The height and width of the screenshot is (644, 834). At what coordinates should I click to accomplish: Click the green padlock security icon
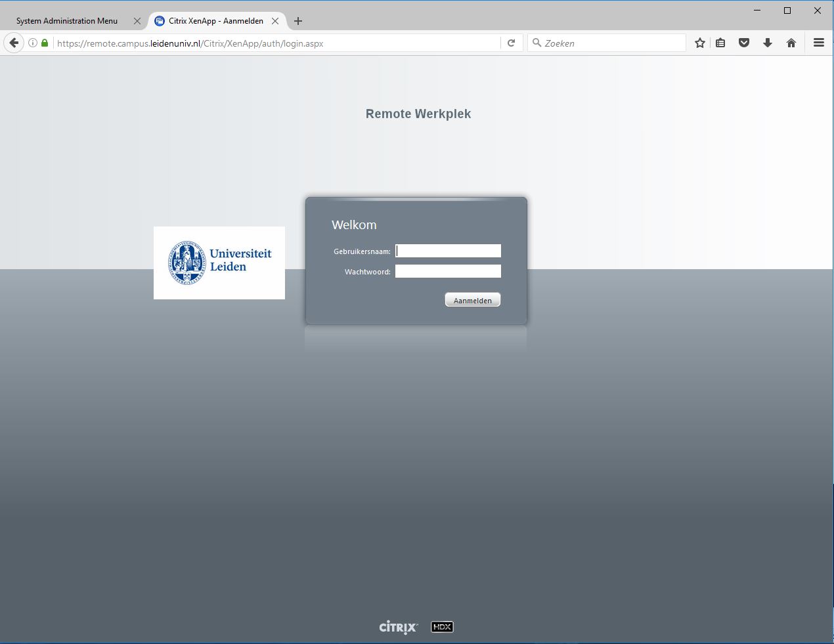[45, 43]
